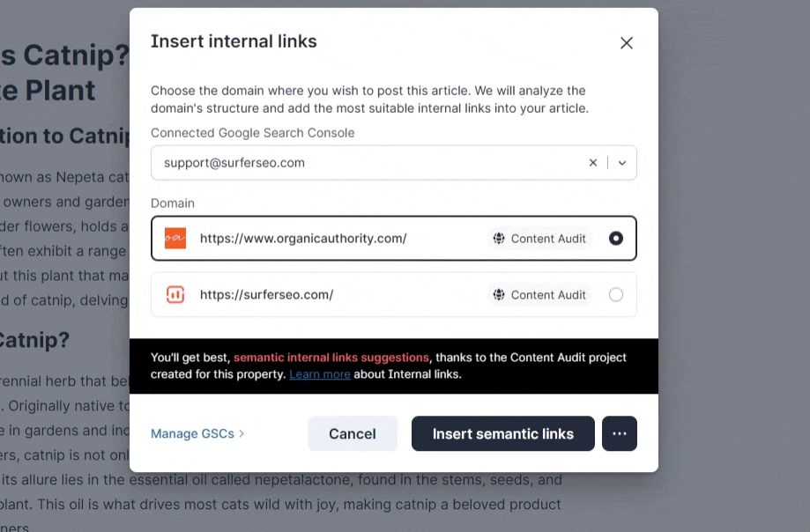Click the chevron beside Manage GSCs
Screen dimensions: 810x532
pyautogui.click(x=242, y=433)
